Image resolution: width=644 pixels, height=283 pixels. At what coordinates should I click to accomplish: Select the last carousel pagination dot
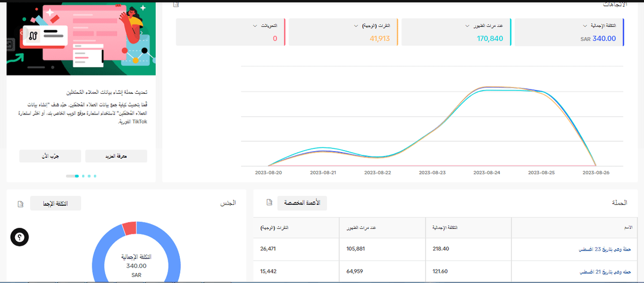[x=96, y=176]
